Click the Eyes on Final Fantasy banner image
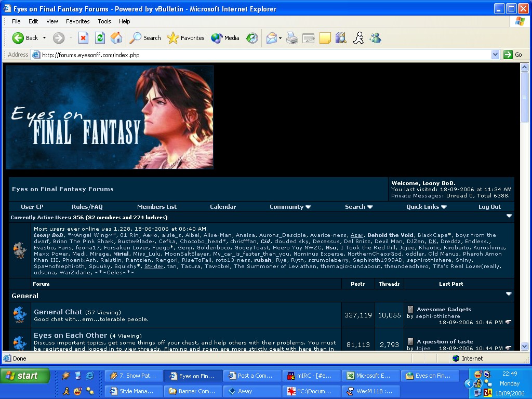Screen dimensions: 532x399 click(110, 117)
